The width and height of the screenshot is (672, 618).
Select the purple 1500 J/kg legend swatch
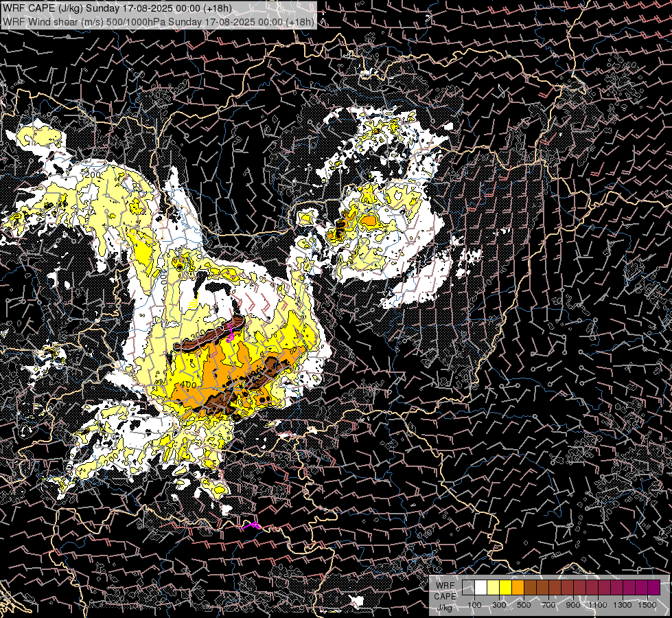pyautogui.click(x=653, y=588)
